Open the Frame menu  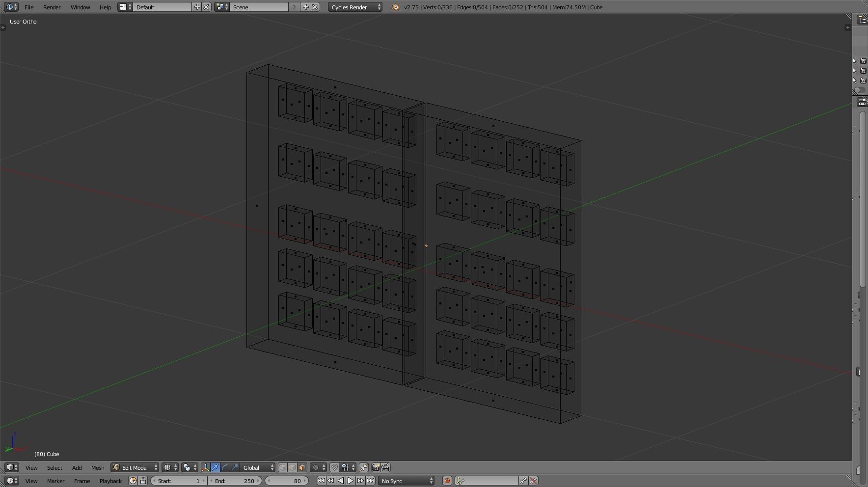(82, 481)
